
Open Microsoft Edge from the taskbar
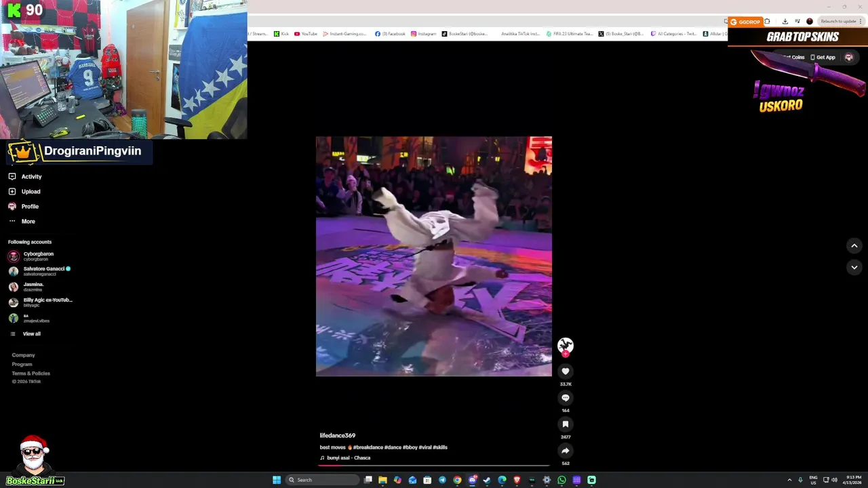click(502, 480)
